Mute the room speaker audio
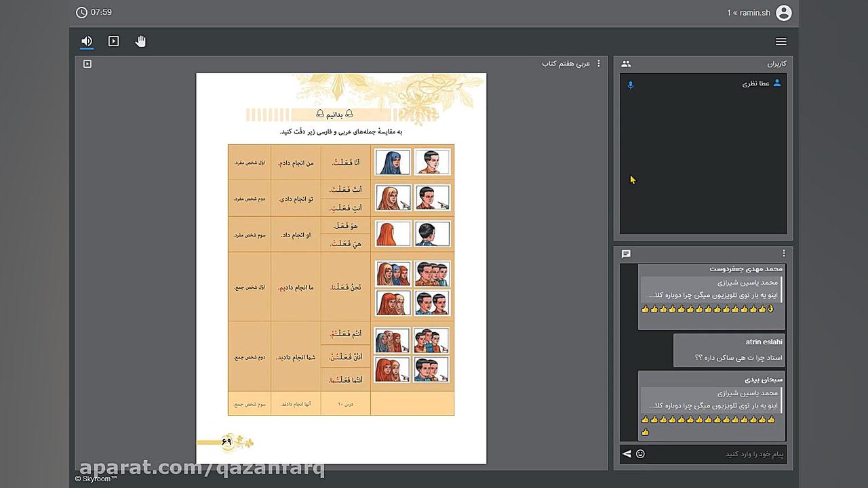Screen dimensions: 868x488 (x=87, y=41)
